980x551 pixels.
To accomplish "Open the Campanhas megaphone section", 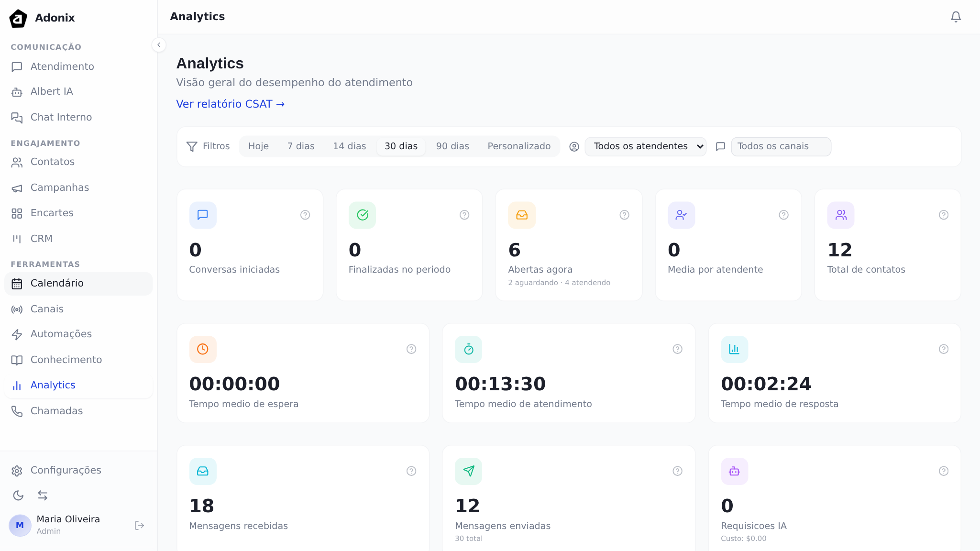I will [x=59, y=187].
